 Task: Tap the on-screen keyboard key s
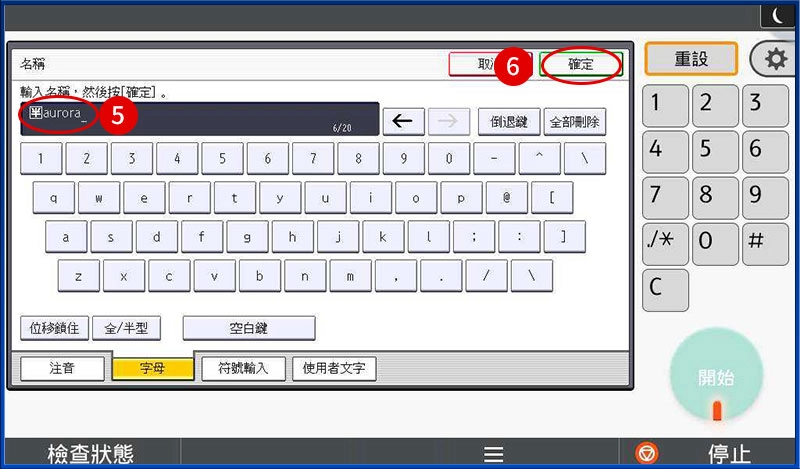point(111,237)
